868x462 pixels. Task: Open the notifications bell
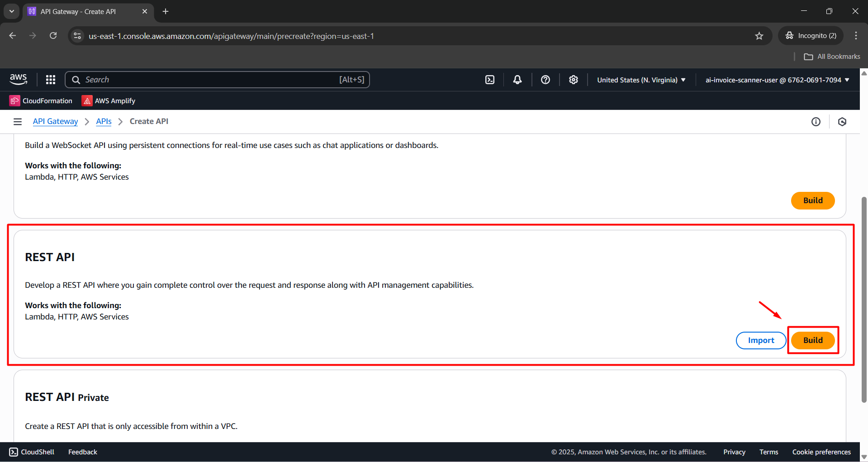point(517,80)
